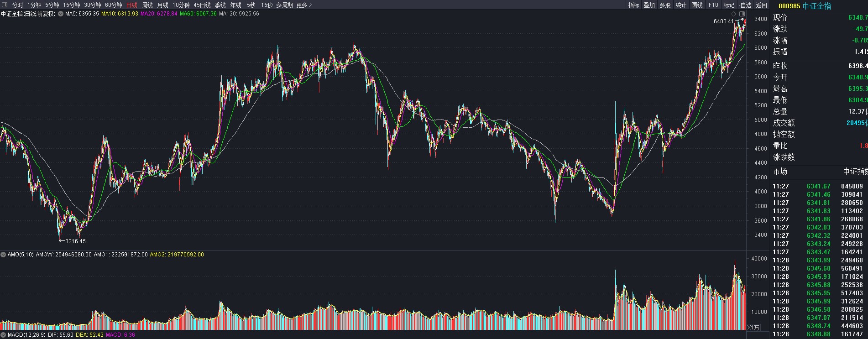The width and height of the screenshot is (868, 339).
Task: Open main chart indicator dropdown arrow
Action: (60, 14)
